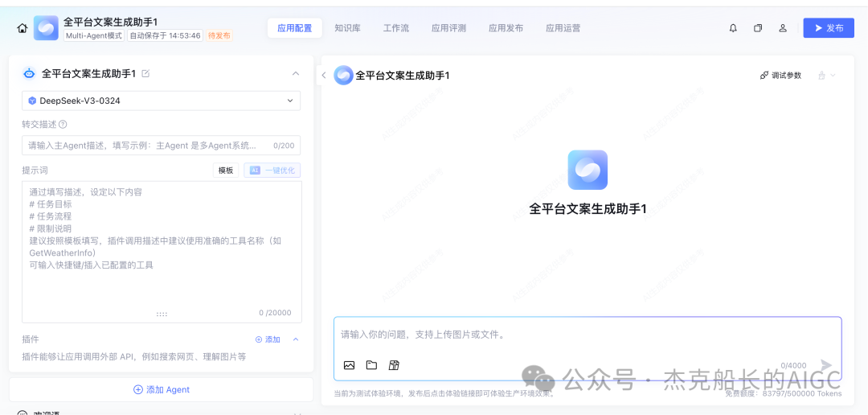Screen dimensions: 868x415
Task: Edit agent name with pencil icon
Action: (145, 73)
